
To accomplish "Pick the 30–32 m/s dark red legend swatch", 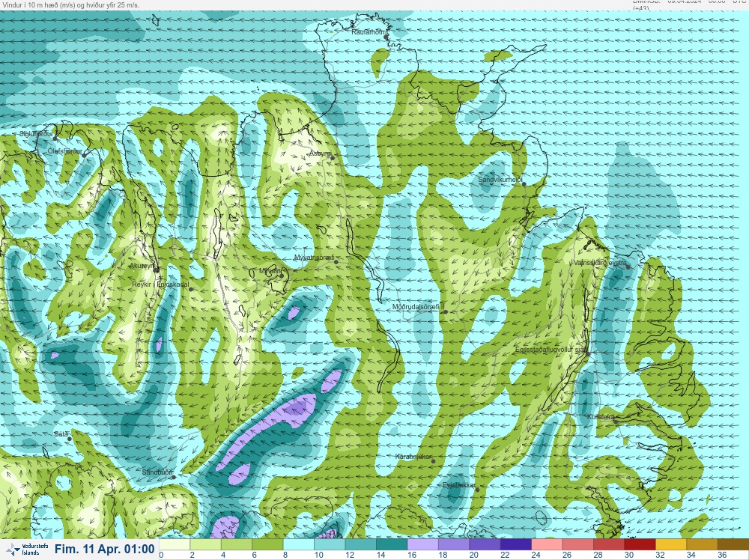I will coord(640,544).
